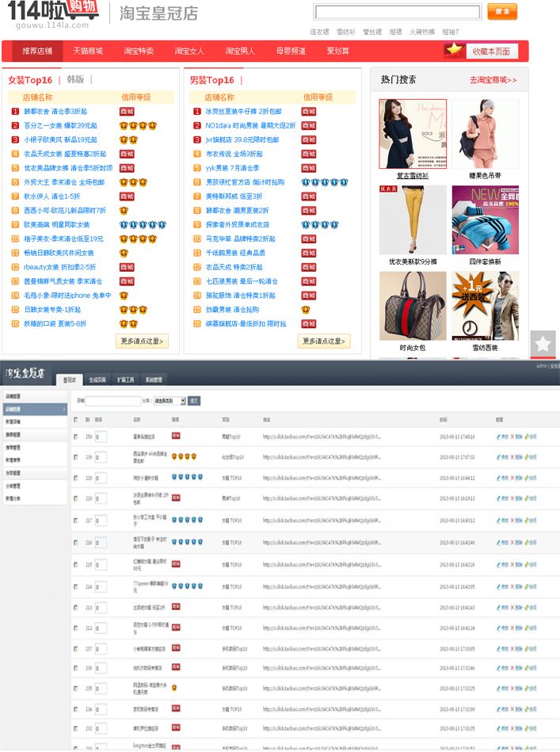This screenshot has width=560, height=752.
Task: Click the 连衣裙 hot keyword link
Action: click(319, 32)
